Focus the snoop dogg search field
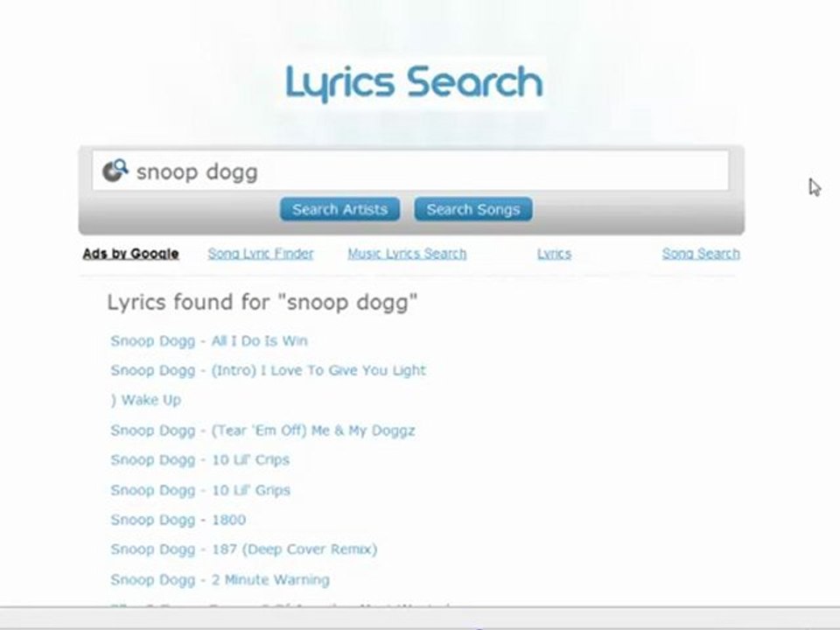Viewport: 840px width, 630px height. pos(410,171)
